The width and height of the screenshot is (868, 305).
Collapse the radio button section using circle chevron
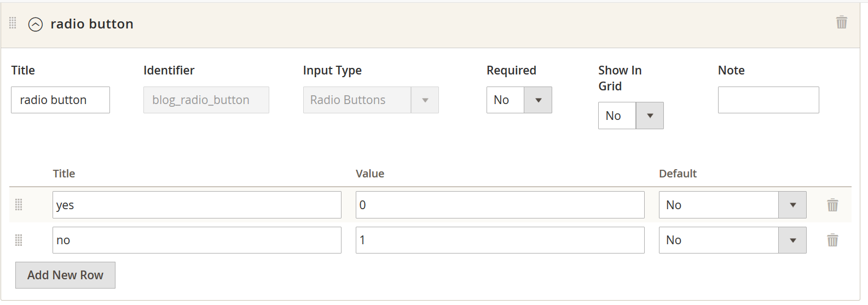click(36, 25)
